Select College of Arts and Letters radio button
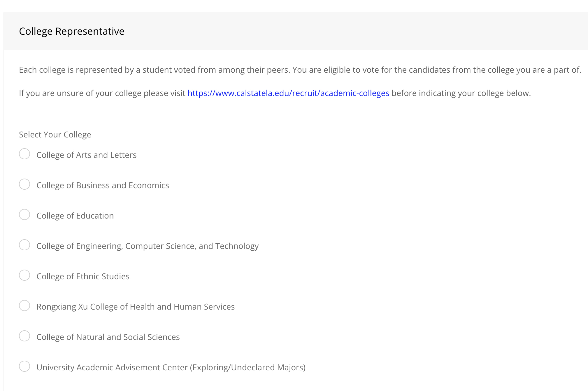The height and width of the screenshot is (391, 588). pos(25,154)
